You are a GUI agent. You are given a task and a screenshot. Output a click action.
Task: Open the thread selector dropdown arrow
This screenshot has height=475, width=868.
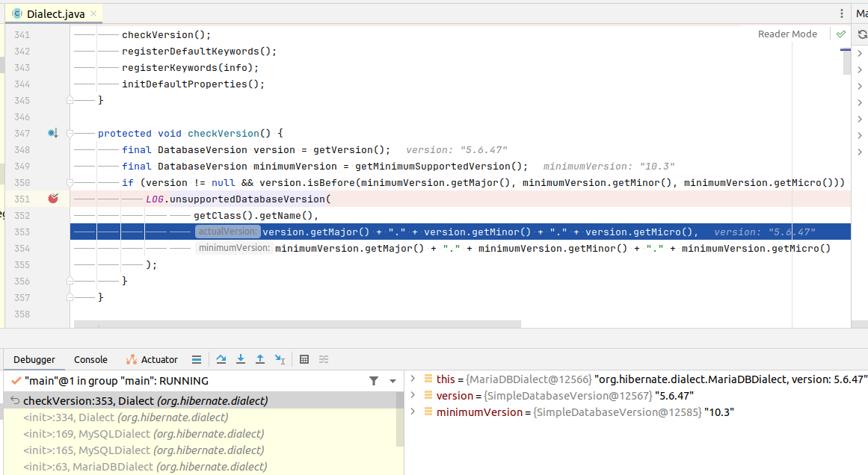pyautogui.click(x=393, y=381)
